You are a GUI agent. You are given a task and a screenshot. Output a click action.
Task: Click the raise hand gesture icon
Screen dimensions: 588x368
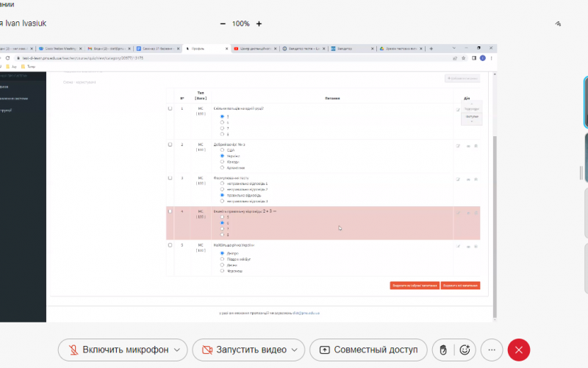point(444,350)
